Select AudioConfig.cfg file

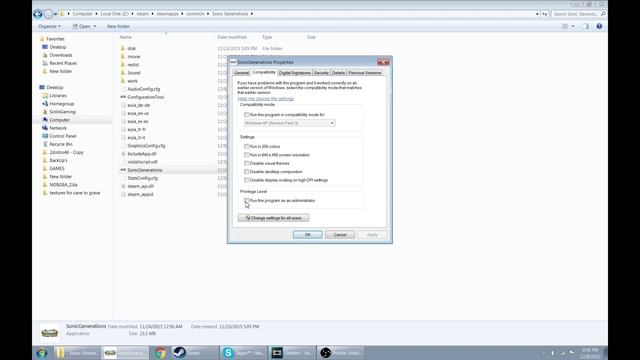pos(144,89)
